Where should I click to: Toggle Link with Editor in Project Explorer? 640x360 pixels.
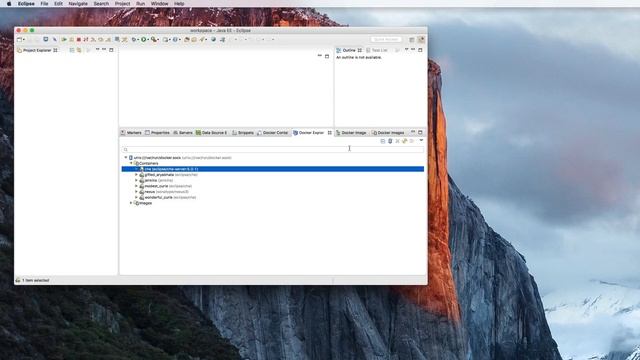click(79, 50)
